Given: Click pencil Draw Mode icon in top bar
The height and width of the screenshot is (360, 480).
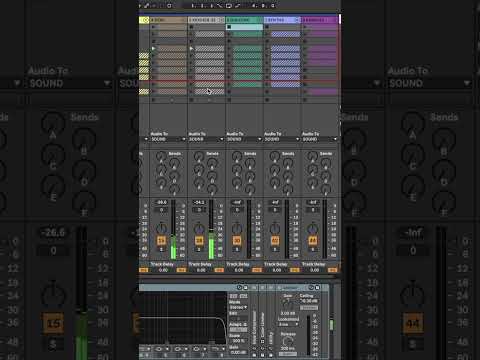Looking at the screenshot, I should pos(147,6).
